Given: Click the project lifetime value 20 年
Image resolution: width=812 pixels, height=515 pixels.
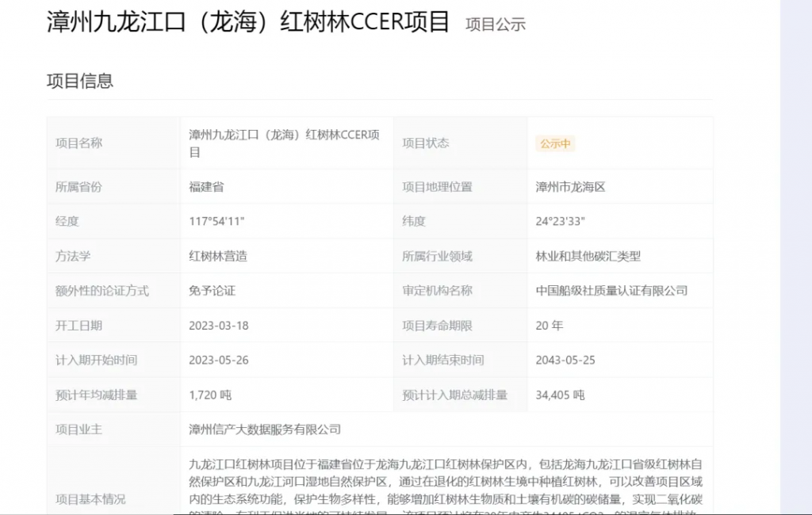Looking at the screenshot, I should tap(550, 326).
